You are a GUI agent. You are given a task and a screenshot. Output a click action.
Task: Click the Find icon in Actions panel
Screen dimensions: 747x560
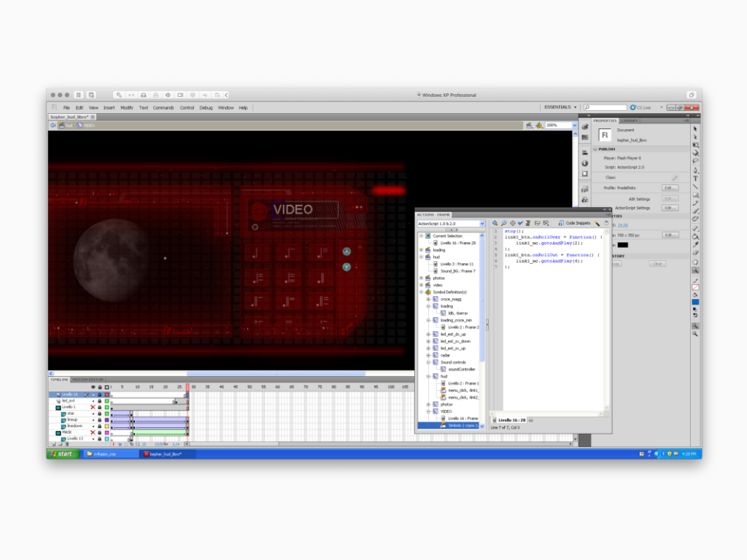503,223
